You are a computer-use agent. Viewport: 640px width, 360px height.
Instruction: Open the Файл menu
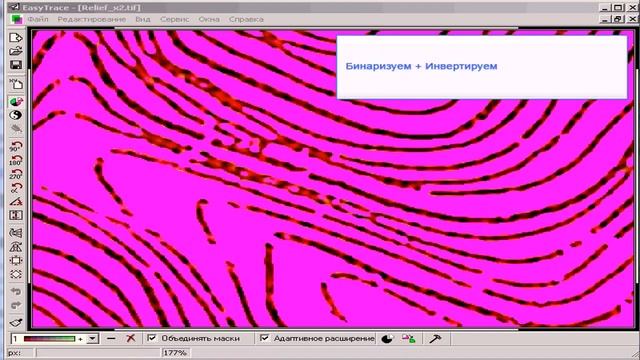38,19
